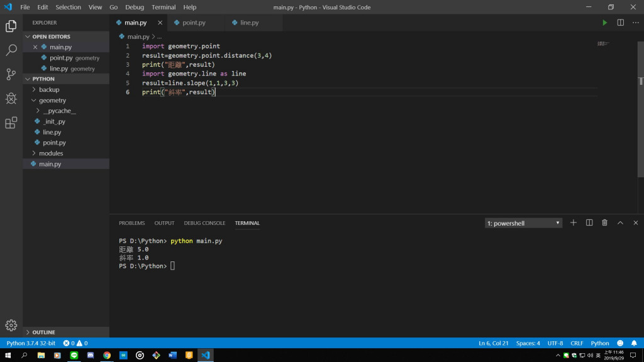Open the File menu

(x=25, y=7)
